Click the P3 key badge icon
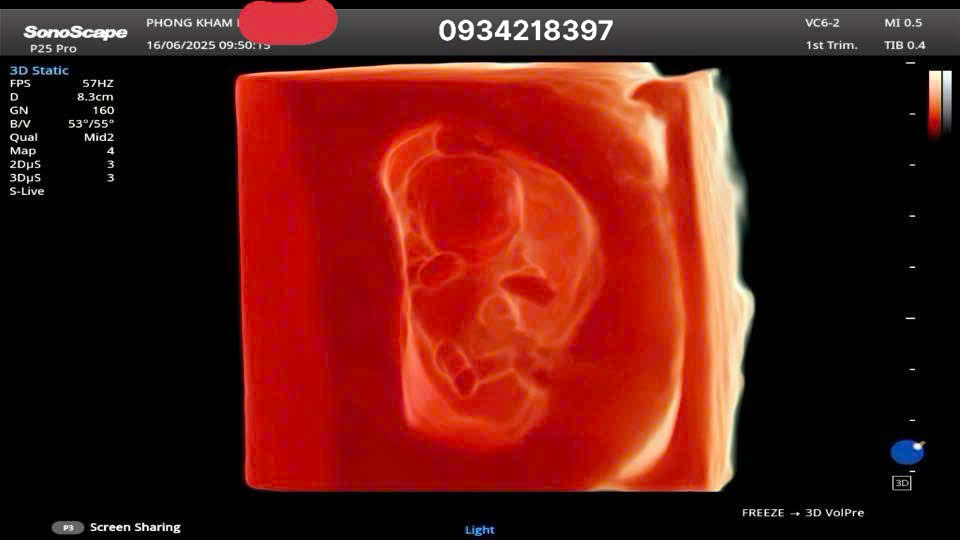 point(68,527)
